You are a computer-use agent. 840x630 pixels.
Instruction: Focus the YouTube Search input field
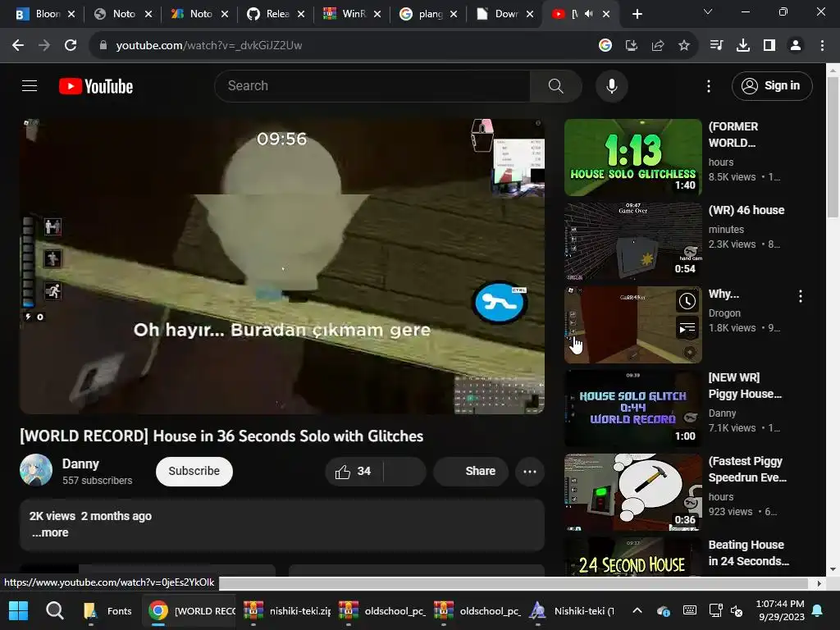(x=372, y=85)
